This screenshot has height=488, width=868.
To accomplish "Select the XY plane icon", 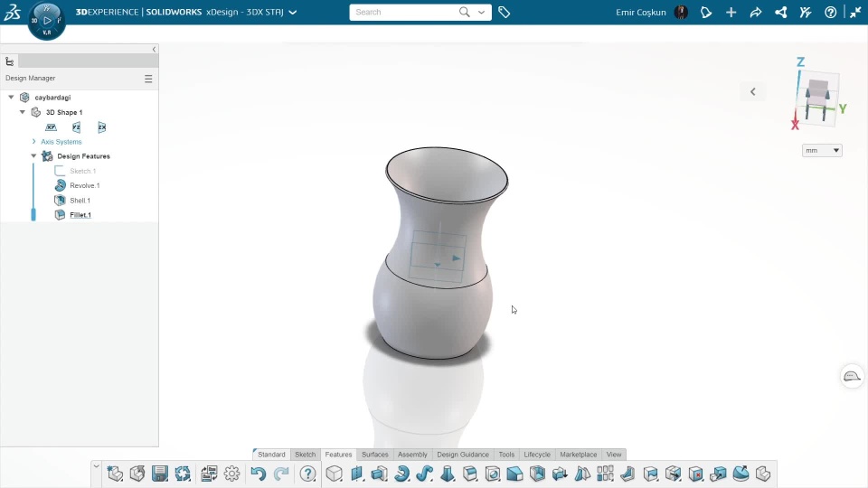I will click(51, 127).
